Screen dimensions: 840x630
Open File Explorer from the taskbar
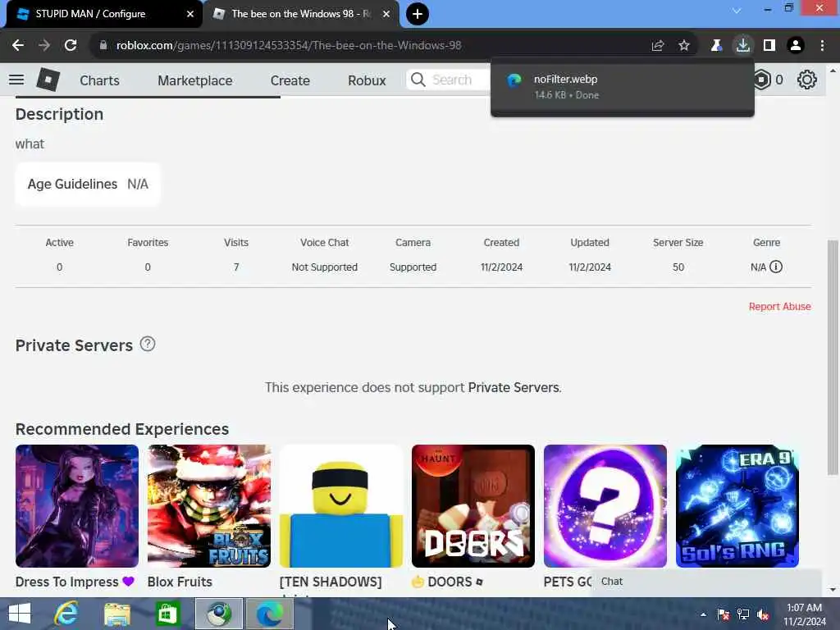click(x=117, y=614)
